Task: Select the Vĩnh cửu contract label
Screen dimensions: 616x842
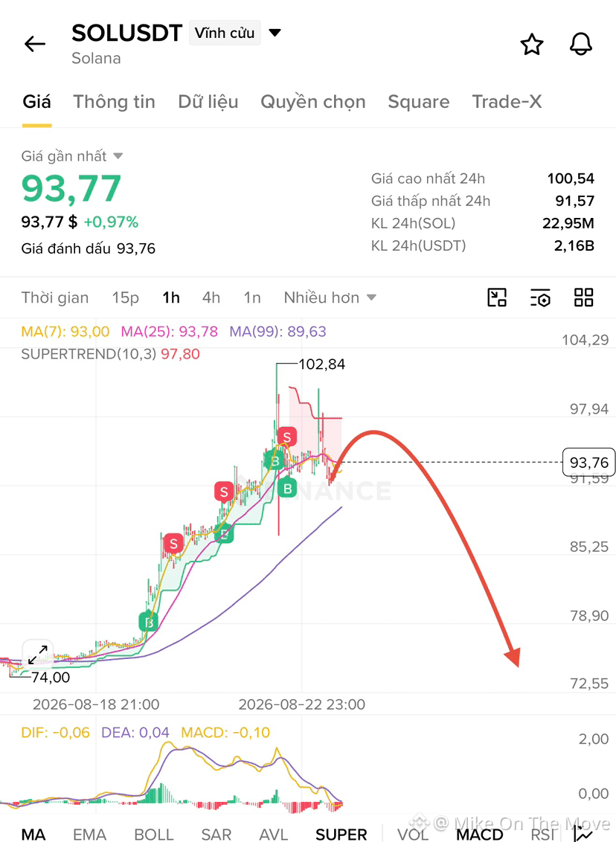Action: point(225,33)
